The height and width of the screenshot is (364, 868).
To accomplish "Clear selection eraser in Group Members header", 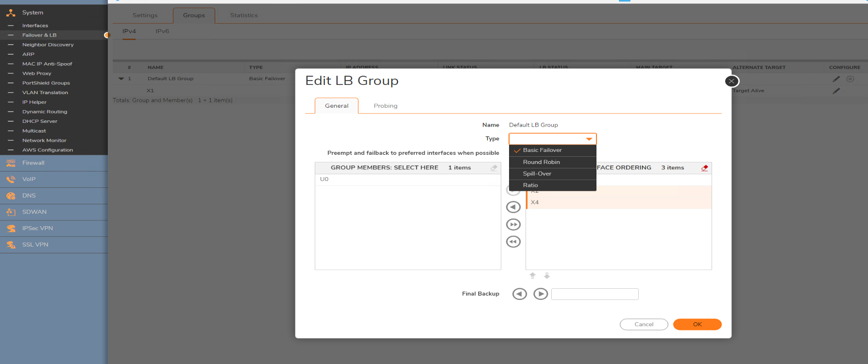I will 494,168.
